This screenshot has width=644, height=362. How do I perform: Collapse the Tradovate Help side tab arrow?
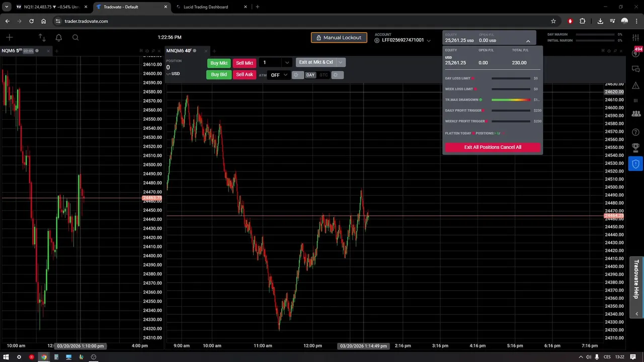pyautogui.click(x=636, y=314)
